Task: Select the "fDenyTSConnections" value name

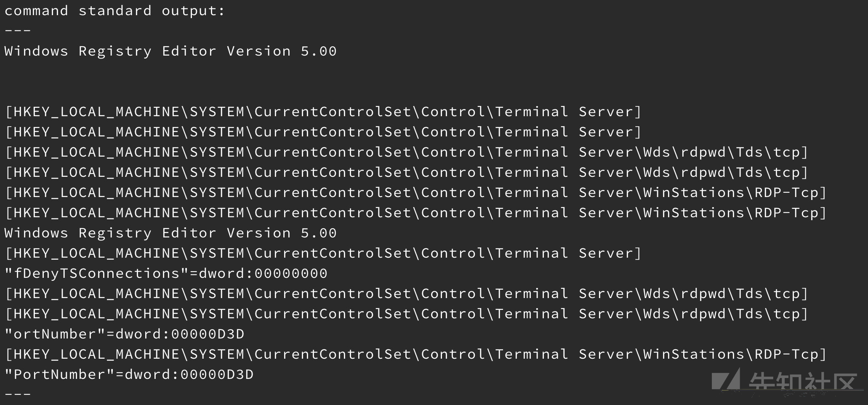Action: 96,273
